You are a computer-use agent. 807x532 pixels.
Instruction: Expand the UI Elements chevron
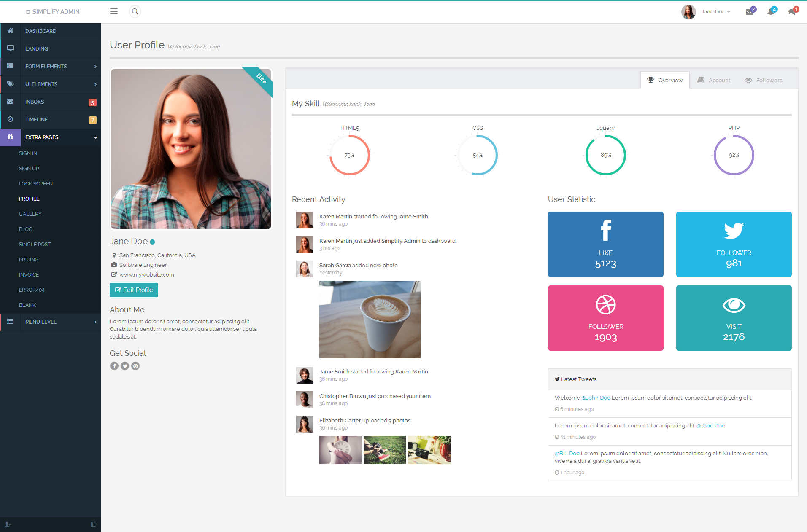click(x=95, y=84)
